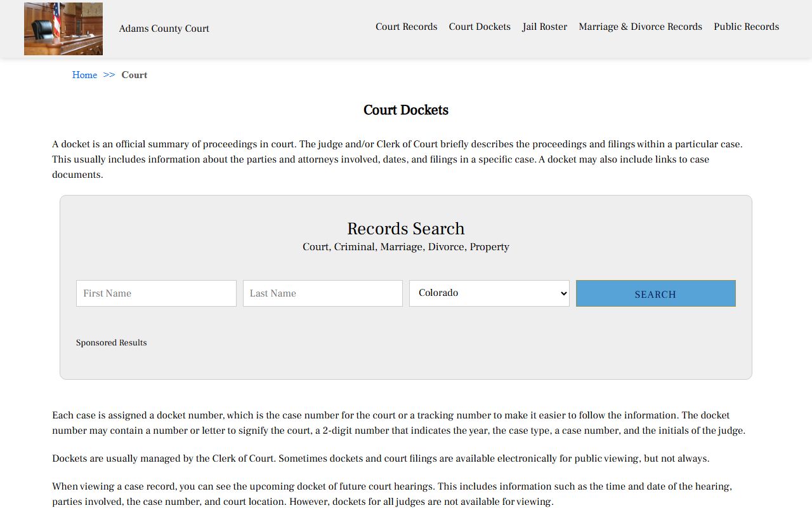Click the paragraph starting 'Each case is assigned'
This screenshot has height=508, width=812.
coord(398,423)
